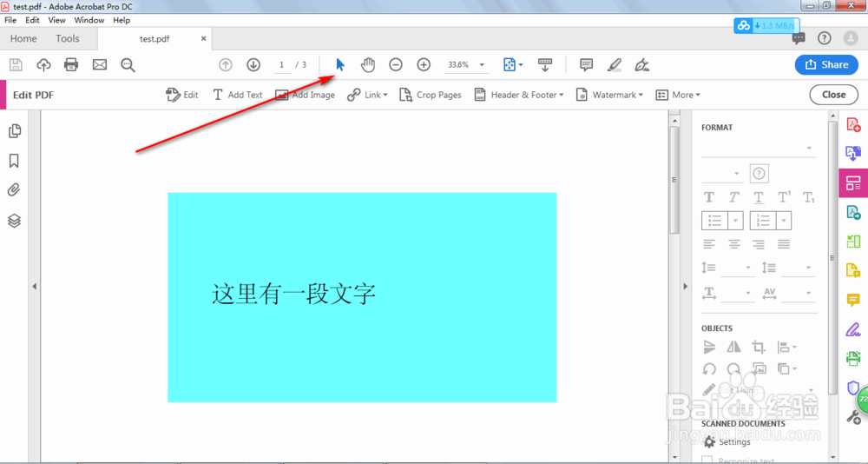868x464 pixels.
Task: Open the Help question mark icon
Action: coord(825,38)
